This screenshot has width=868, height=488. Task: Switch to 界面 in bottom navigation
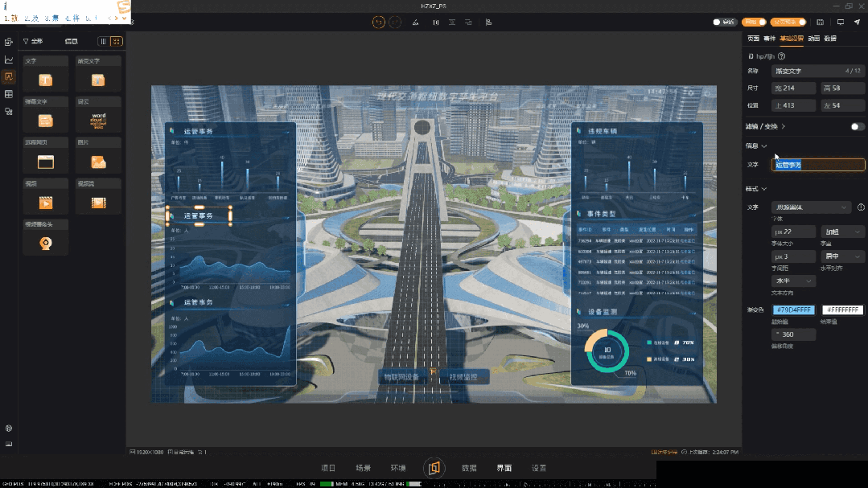tap(504, 468)
